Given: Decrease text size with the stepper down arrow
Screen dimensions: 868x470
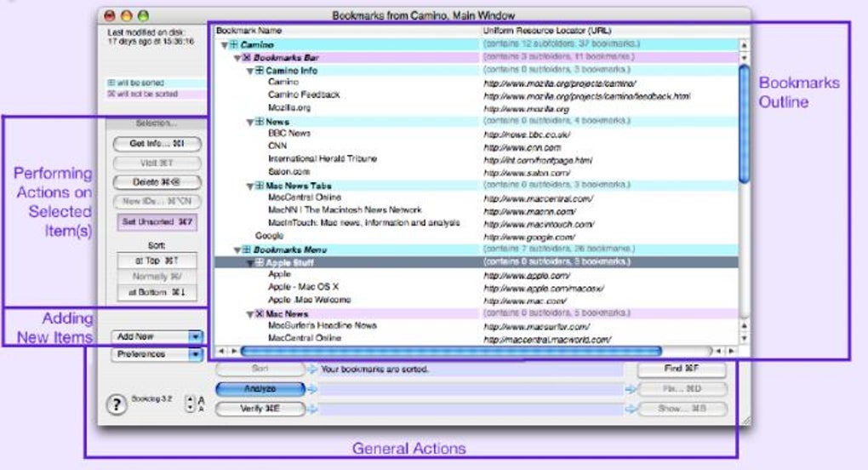Looking at the screenshot, I should click(191, 408).
